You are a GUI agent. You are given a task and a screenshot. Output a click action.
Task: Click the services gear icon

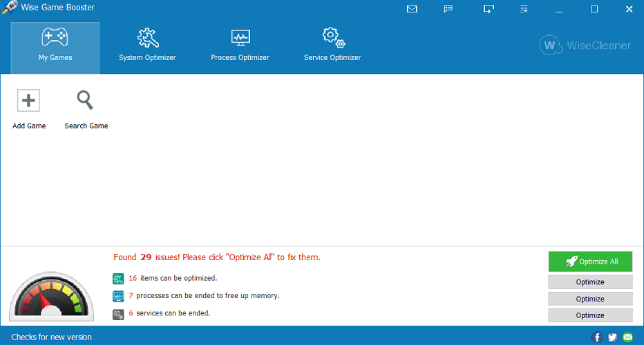click(x=118, y=314)
